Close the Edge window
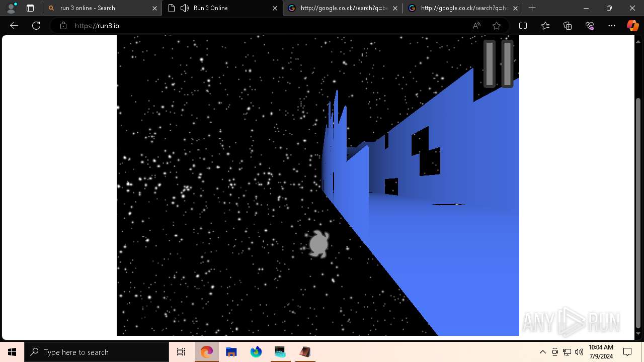This screenshot has height=362, width=644. (632, 8)
